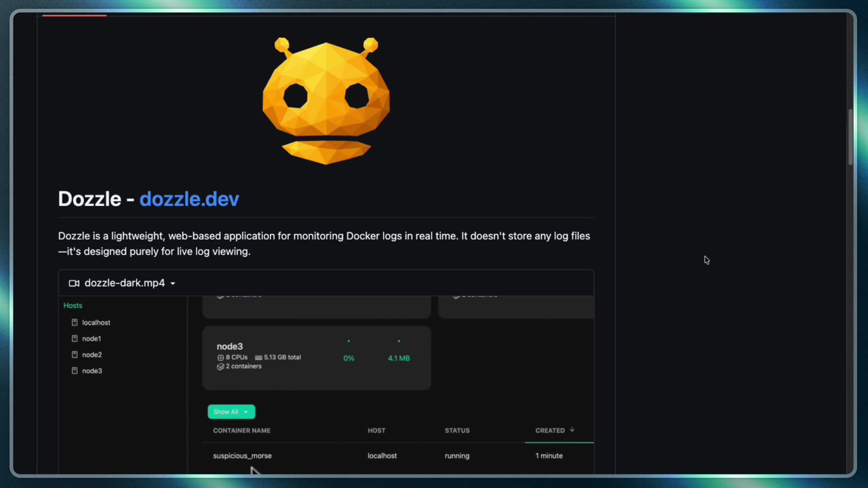Click the memory icon near 5.13 GB total
Viewport: 868px width, 488px height.
point(258,357)
